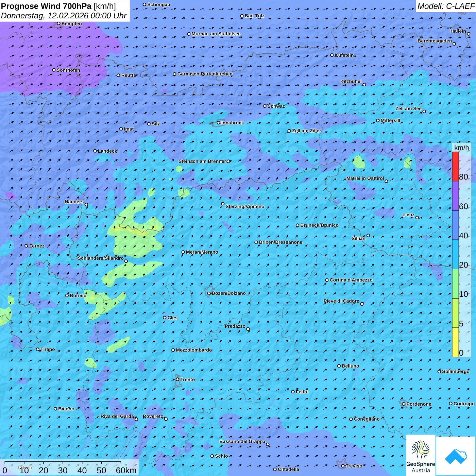476x476 pixels.
Task: Click the Belluno location dot
Action: [339, 366]
